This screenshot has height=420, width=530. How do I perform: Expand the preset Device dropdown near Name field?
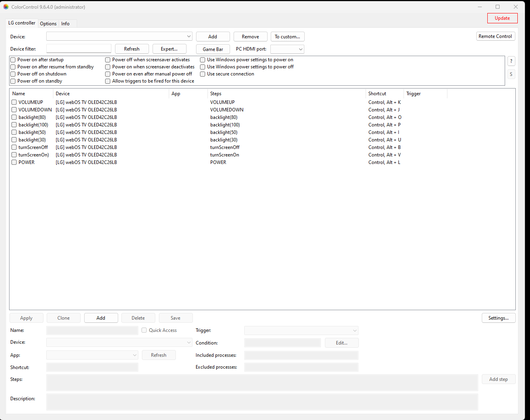coord(119,342)
